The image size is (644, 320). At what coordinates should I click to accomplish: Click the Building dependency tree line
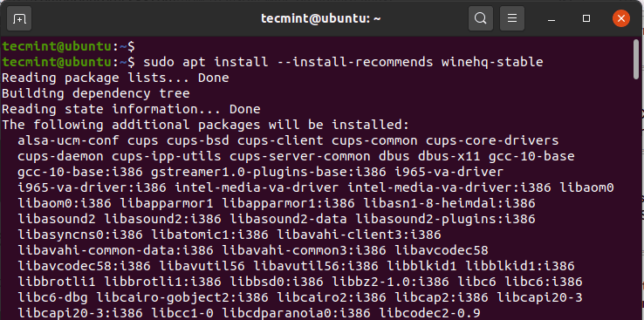96,93
